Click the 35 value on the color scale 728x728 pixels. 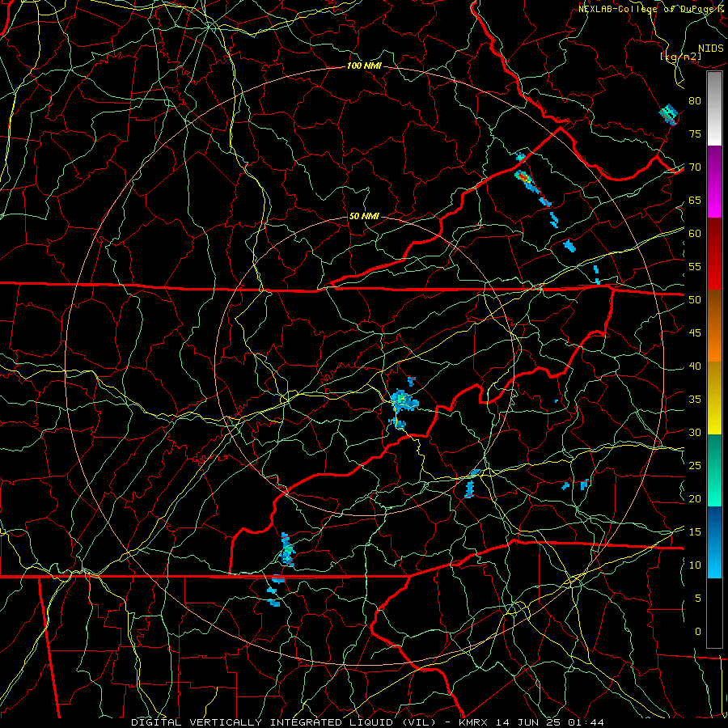695,400
